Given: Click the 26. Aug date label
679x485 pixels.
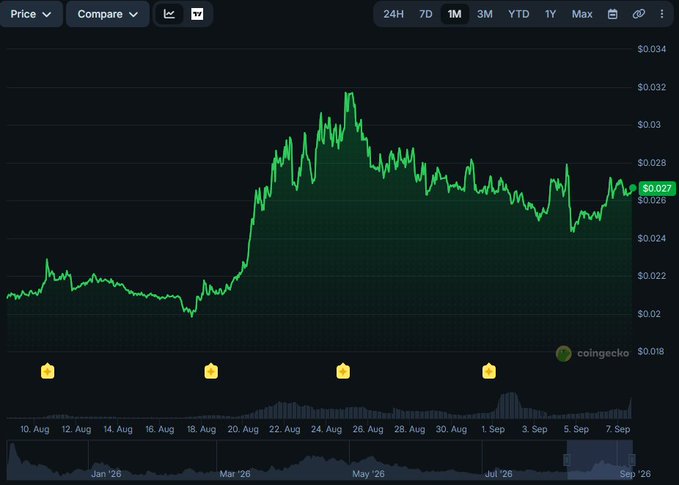Looking at the screenshot, I should (x=368, y=429).
